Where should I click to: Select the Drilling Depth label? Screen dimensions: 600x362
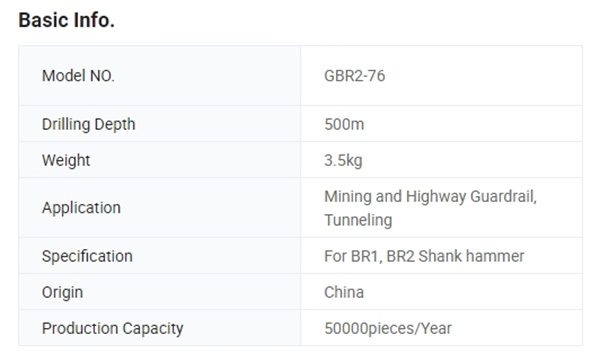coord(88,124)
